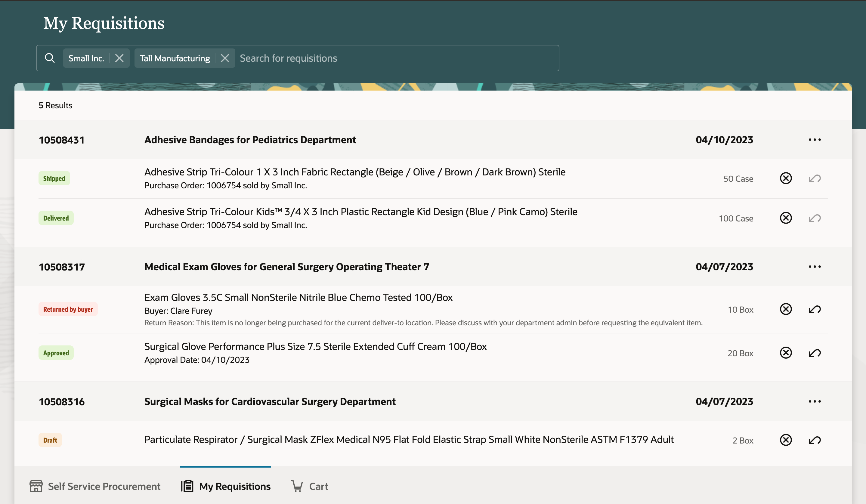The width and height of the screenshot is (866, 504).
Task: Open more actions for requisition 10508316
Action: click(815, 401)
